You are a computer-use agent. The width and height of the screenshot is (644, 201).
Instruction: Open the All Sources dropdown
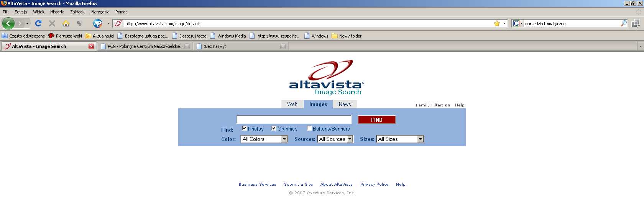click(335, 139)
